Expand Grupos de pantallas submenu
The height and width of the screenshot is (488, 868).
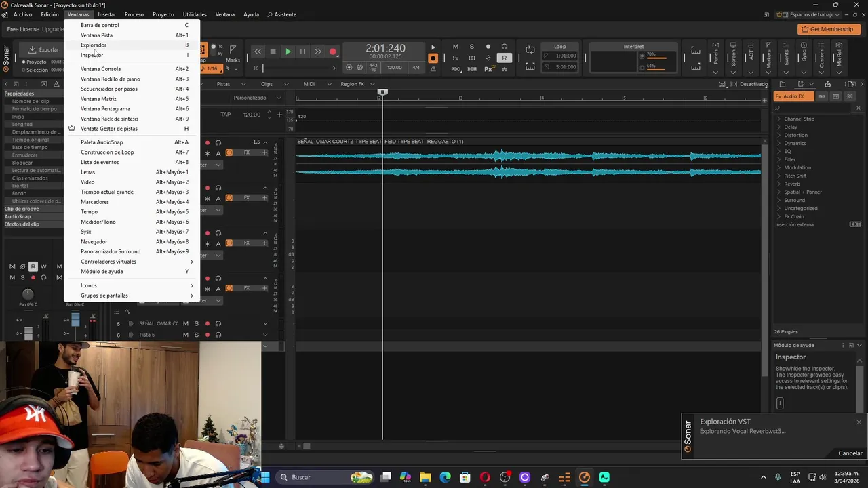pos(132,296)
